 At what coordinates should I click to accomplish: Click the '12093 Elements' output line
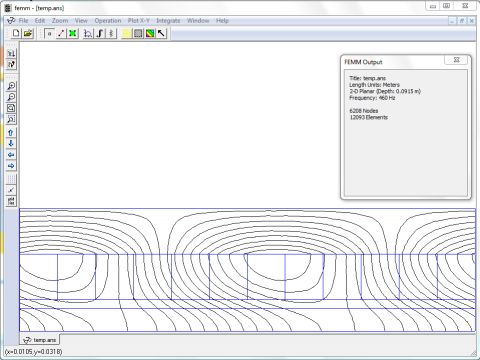pos(368,117)
